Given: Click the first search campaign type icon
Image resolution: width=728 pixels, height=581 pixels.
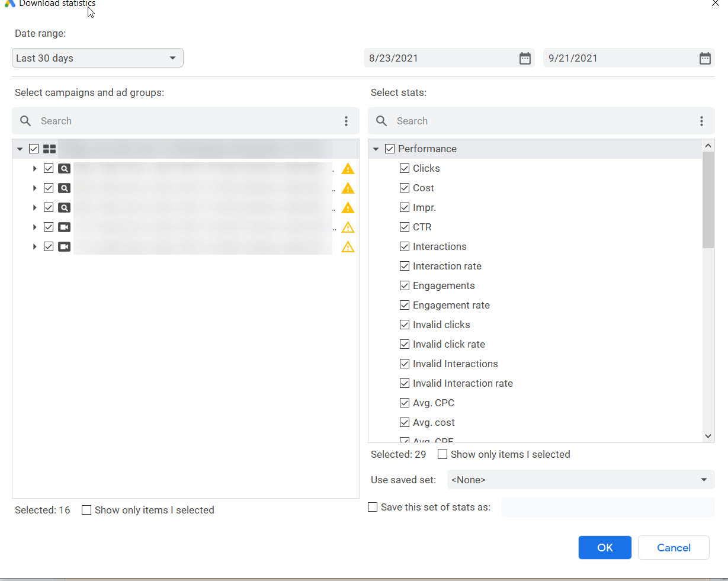Looking at the screenshot, I should pos(64,168).
